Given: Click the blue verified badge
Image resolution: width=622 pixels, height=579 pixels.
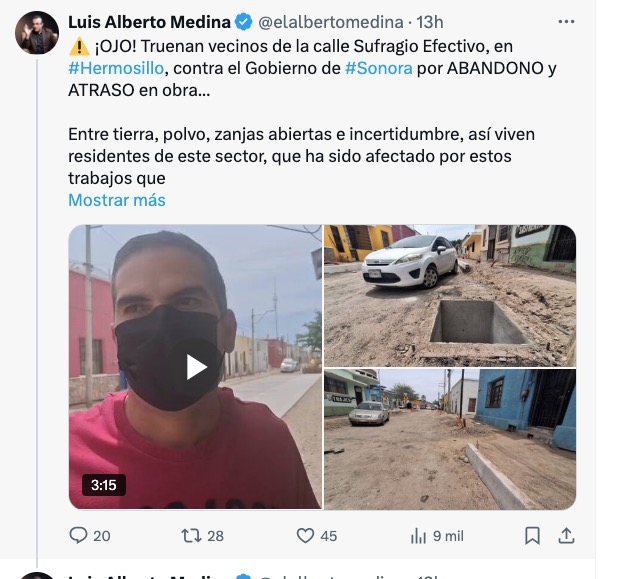Looking at the screenshot, I should 244,22.
